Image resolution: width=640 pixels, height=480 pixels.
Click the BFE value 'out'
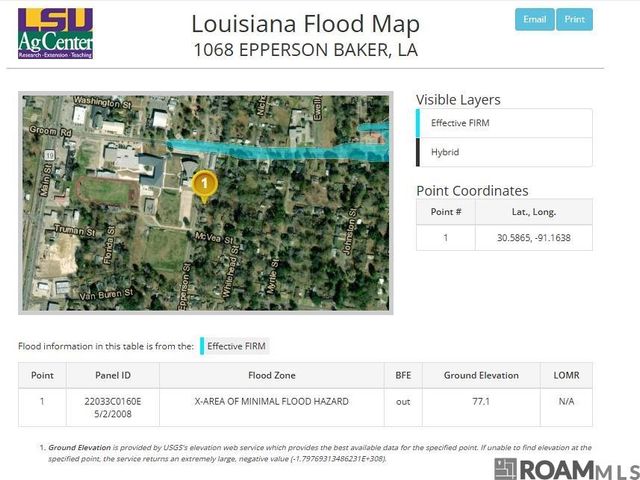click(403, 402)
